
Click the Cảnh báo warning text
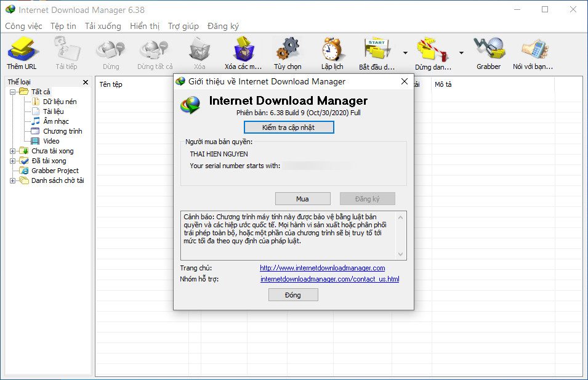285,229
